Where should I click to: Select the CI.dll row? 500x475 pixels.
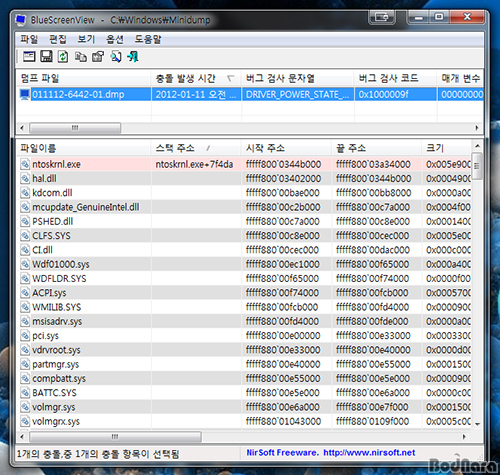tap(244, 250)
